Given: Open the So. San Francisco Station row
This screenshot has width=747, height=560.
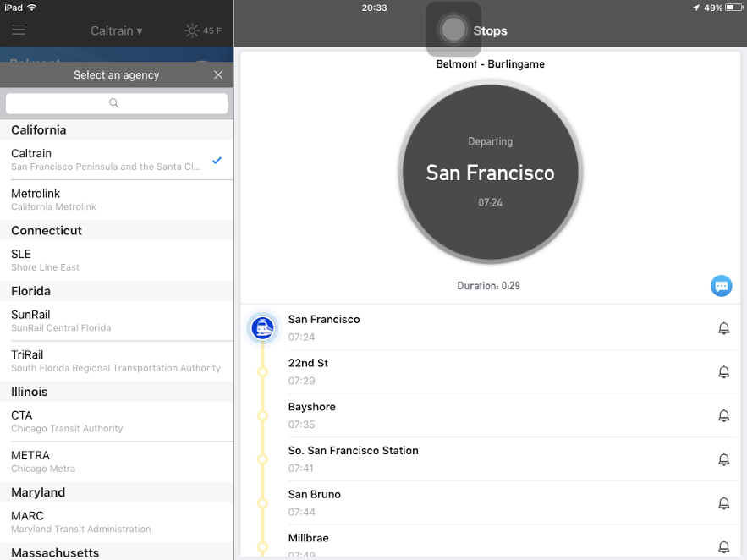Looking at the screenshot, I should click(x=491, y=459).
